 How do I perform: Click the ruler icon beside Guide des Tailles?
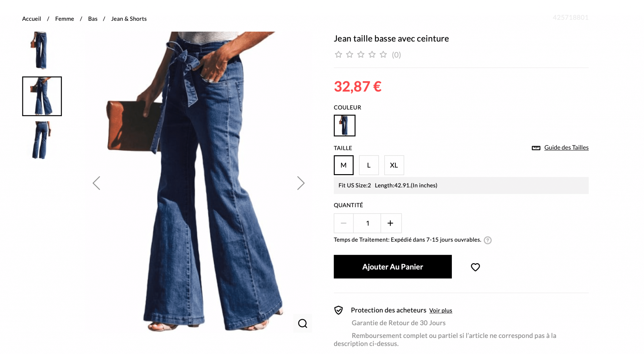[536, 148]
